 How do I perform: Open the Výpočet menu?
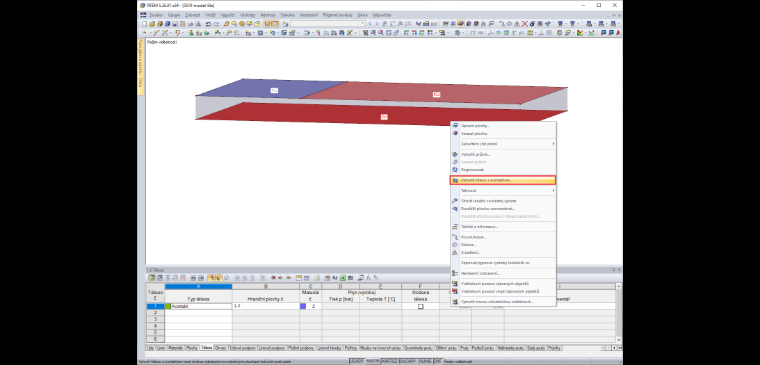227,15
